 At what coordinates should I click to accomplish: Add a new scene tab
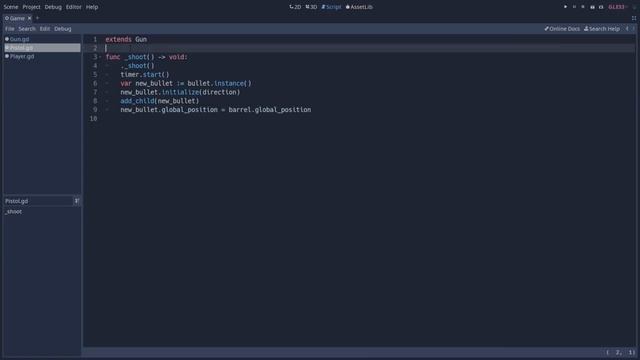pos(37,18)
